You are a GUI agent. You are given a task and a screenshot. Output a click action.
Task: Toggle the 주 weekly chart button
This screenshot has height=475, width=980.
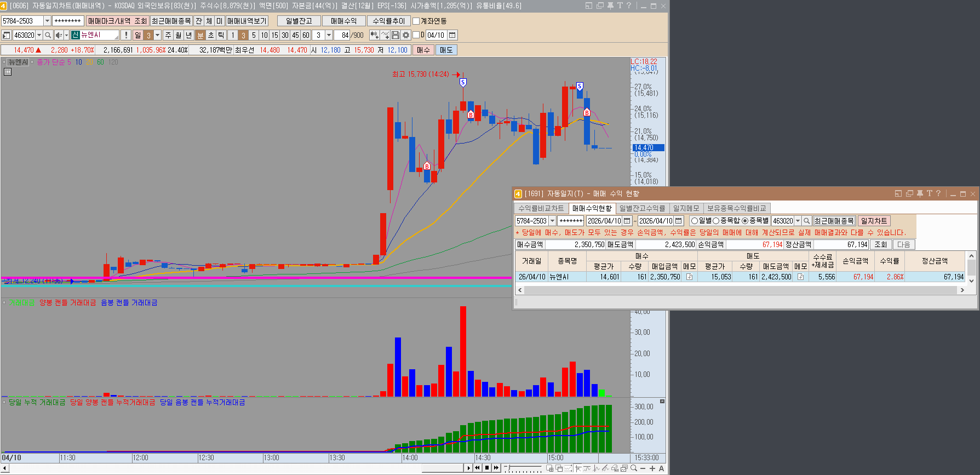point(168,35)
